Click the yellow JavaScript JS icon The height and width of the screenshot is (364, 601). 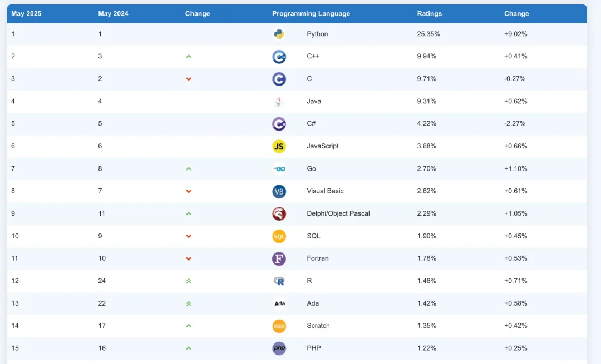[x=279, y=146]
